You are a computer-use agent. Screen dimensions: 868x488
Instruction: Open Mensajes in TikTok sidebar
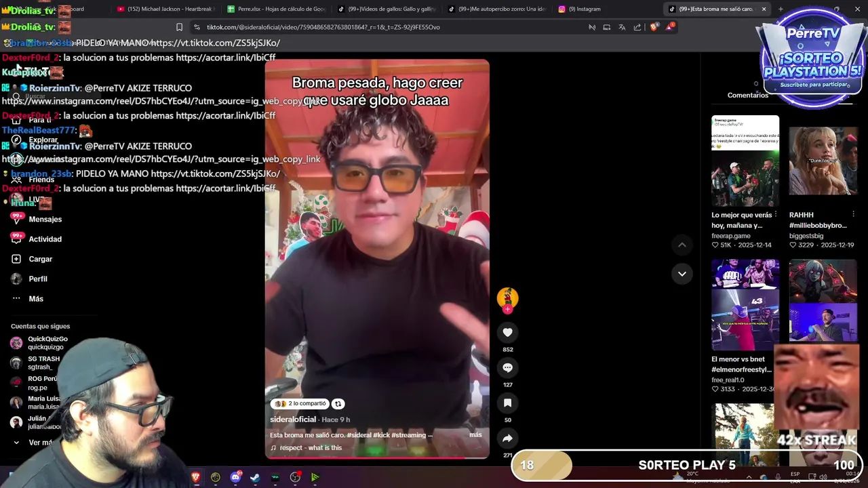pos(45,220)
